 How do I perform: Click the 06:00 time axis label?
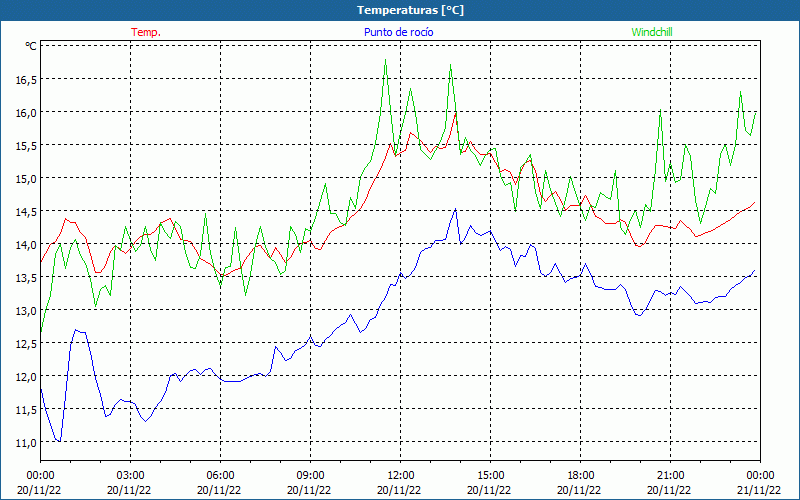(220, 476)
